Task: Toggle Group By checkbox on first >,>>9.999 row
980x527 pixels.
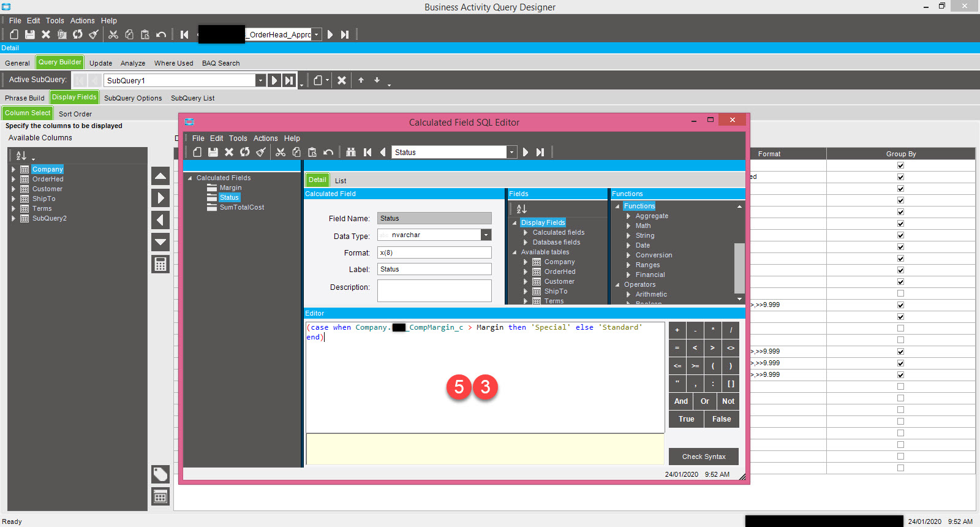Action: pos(900,305)
